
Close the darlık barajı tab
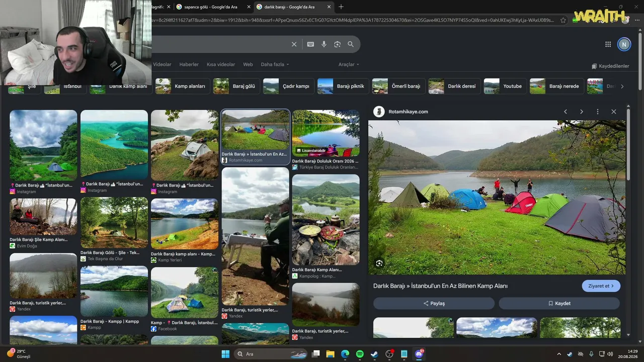[x=329, y=7]
